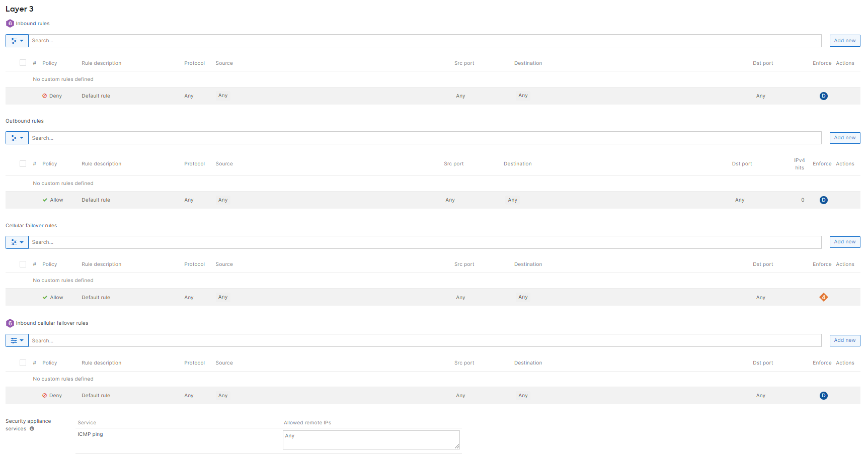
Task: Click the D badge on the Outbound default rule
Action: click(824, 200)
